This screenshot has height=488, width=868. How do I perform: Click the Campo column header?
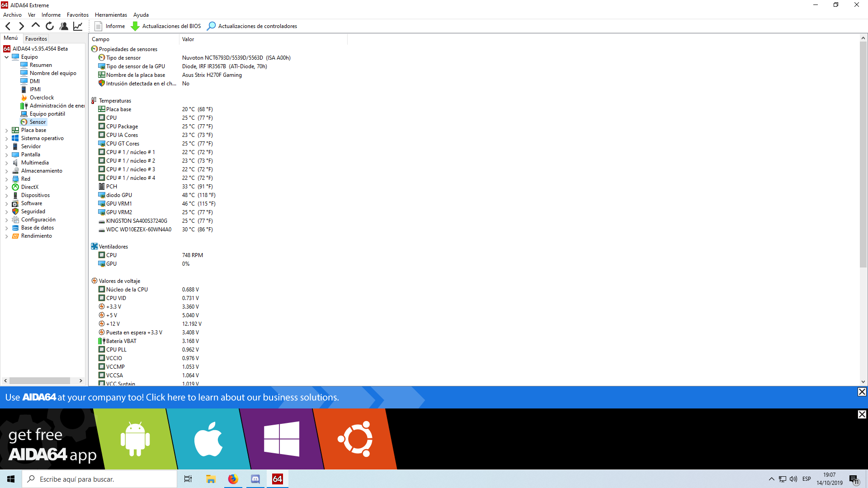point(134,39)
